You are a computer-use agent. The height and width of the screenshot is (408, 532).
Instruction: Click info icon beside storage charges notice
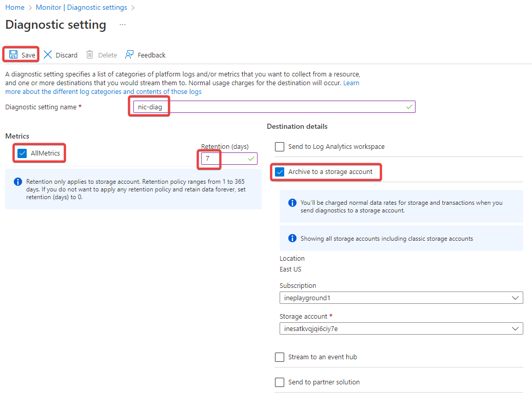pyautogui.click(x=292, y=203)
